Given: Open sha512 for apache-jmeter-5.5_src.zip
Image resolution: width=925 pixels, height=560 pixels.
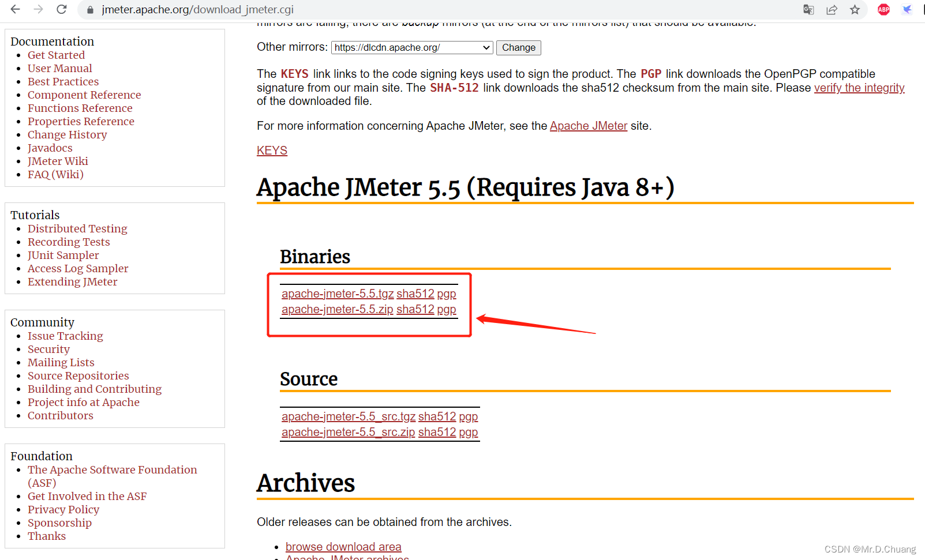Looking at the screenshot, I should tap(437, 432).
